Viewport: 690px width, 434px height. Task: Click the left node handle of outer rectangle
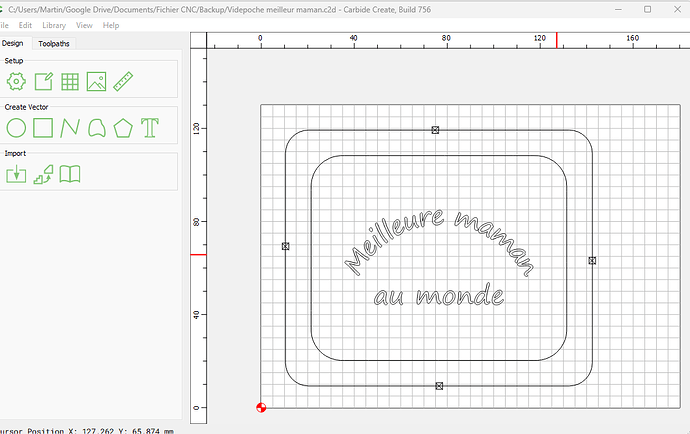(x=285, y=246)
